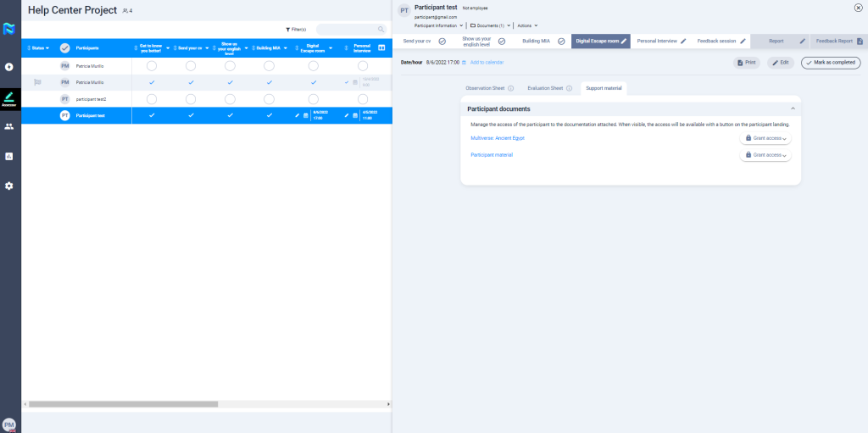The width and height of the screenshot is (868, 433).
Task: Switch to the Evaluation Sheet tab
Action: (x=544, y=88)
